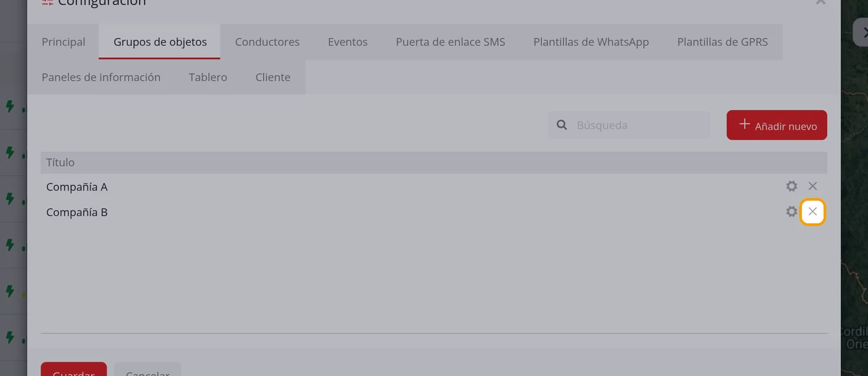Screen dimensions: 868x376
Task: Click the Cancelar button
Action: (148, 370)
